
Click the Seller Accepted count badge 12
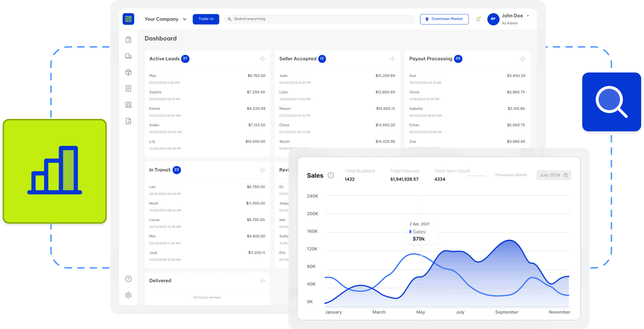[x=322, y=59]
